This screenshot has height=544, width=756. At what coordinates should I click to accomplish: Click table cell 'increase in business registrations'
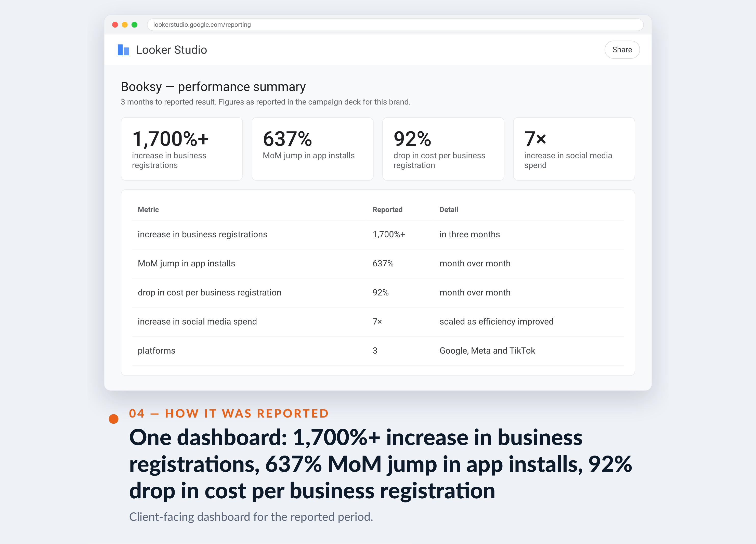click(202, 234)
